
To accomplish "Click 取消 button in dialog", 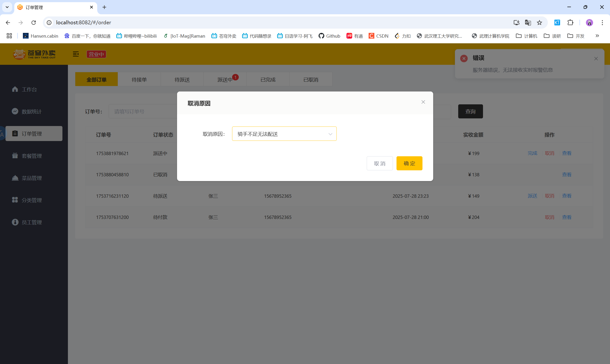I will click(x=379, y=163).
